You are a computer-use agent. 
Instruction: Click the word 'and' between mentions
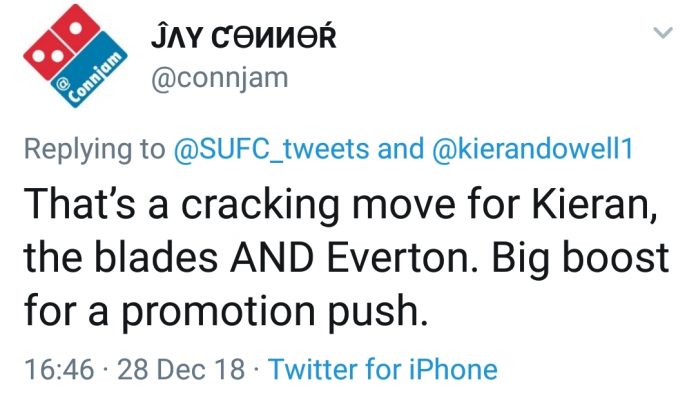(x=400, y=149)
